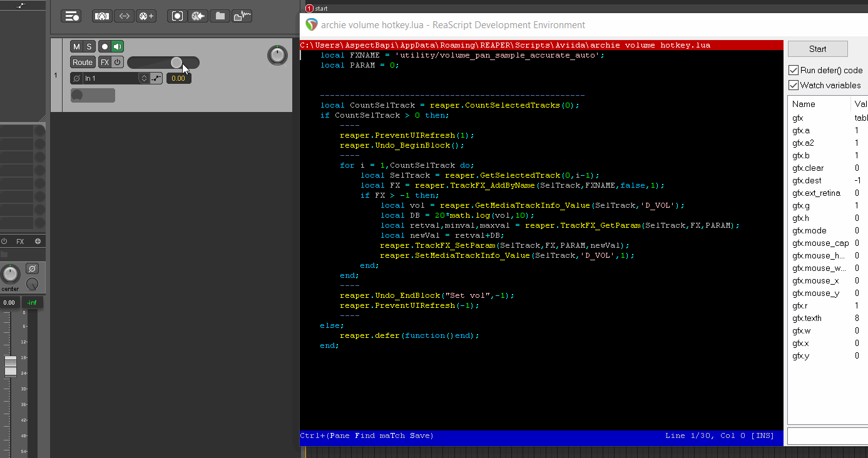This screenshot has width=868, height=458.
Task: Click the folder with waveform toolbar icon
Action: point(242,16)
